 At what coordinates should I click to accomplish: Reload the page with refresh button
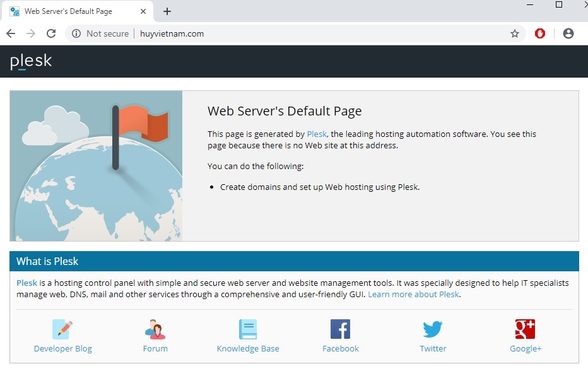(51, 33)
